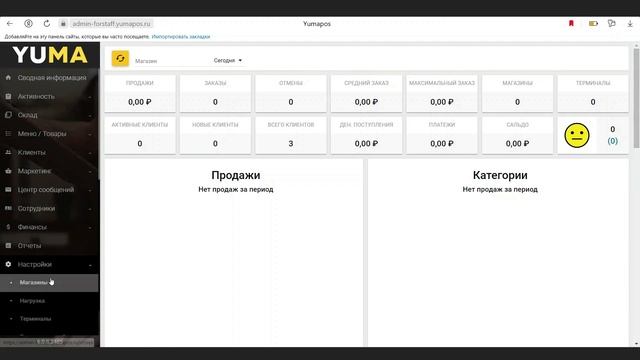Click the Меню / Товары list icon
The width and height of the screenshot is (640, 360).
pos(8,133)
